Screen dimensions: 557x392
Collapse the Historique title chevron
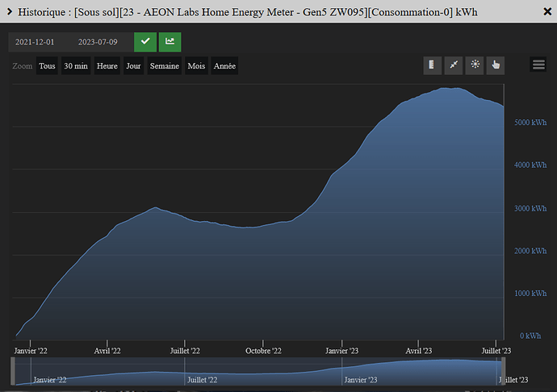coord(8,13)
